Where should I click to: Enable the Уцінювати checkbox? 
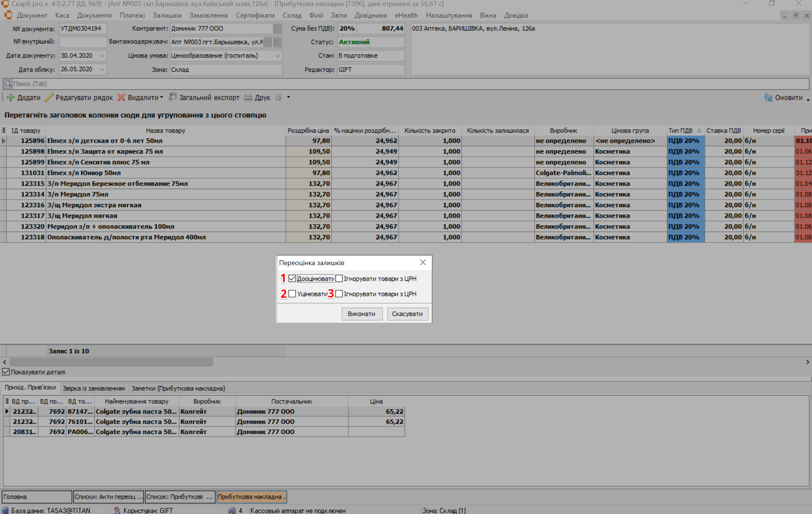[292, 294]
